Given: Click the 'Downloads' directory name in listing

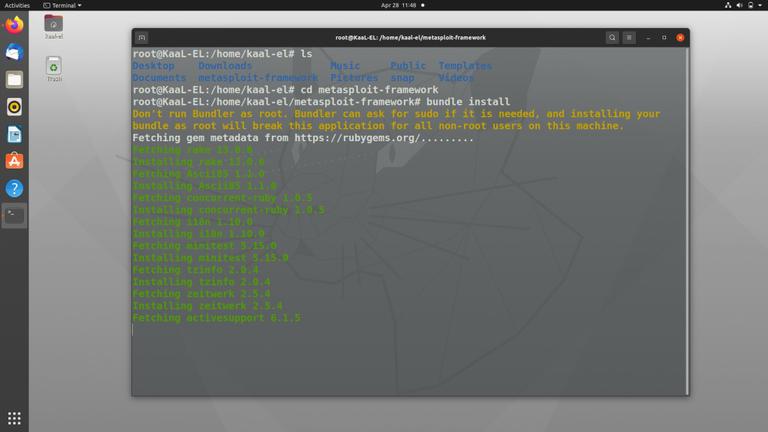Looking at the screenshot, I should coord(225,66).
